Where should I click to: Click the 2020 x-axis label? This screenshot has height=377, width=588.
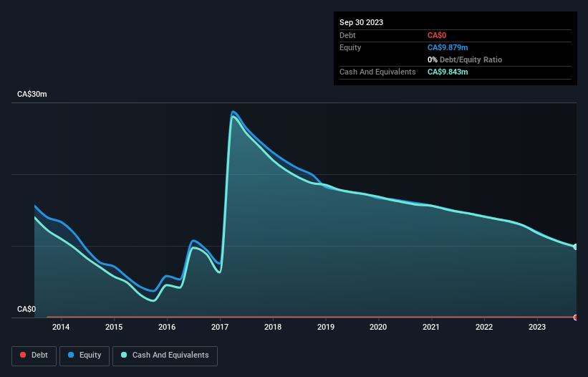pyautogui.click(x=378, y=327)
